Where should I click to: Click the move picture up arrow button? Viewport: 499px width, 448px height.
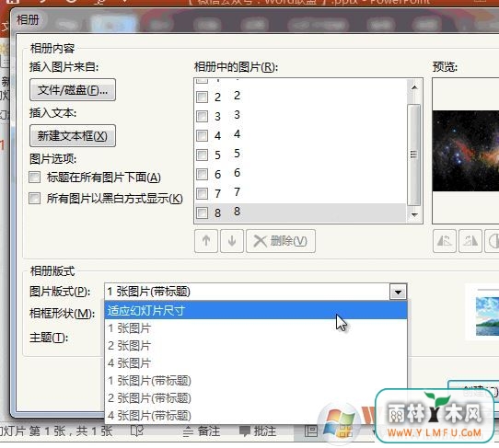click(x=206, y=241)
